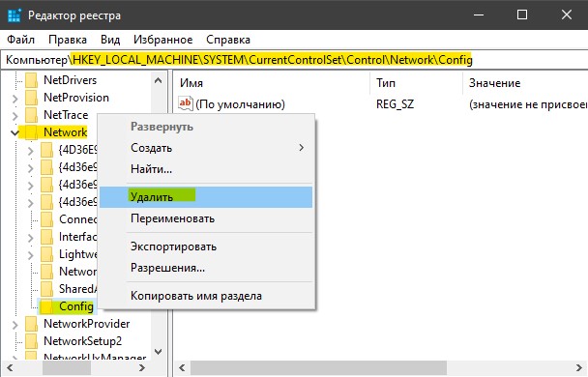Choose Переименовать in context menu

(x=206, y=218)
